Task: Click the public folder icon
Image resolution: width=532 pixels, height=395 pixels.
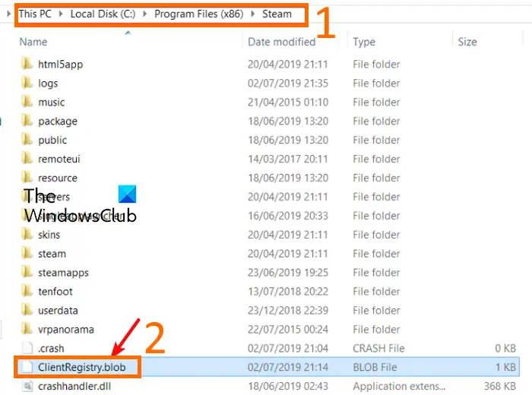Action: pyautogui.click(x=27, y=140)
